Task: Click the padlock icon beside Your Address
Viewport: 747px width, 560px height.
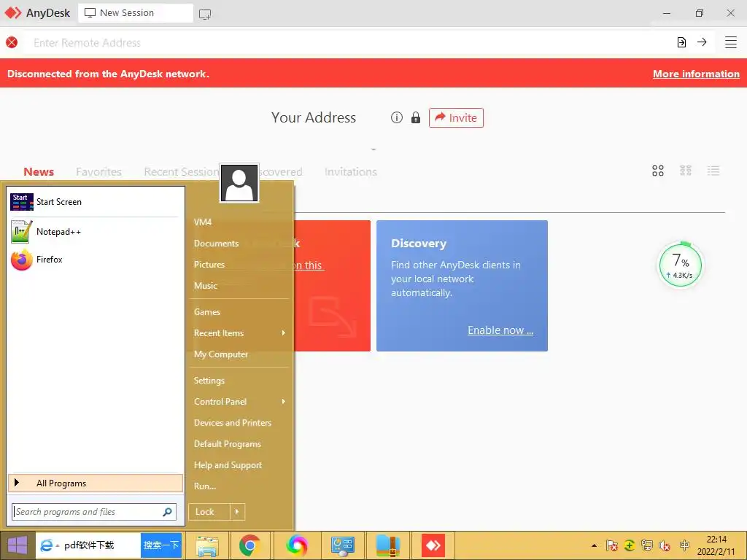Action: click(x=416, y=117)
